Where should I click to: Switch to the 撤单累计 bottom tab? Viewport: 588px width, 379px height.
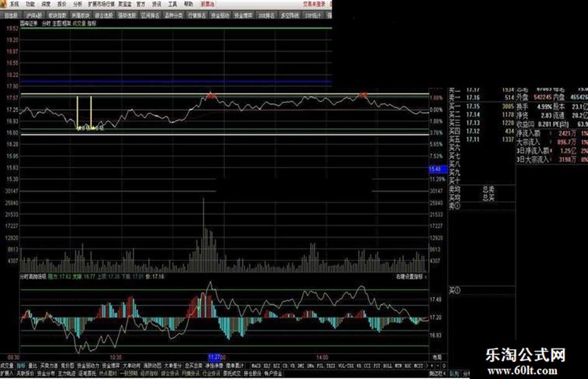click(x=235, y=365)
